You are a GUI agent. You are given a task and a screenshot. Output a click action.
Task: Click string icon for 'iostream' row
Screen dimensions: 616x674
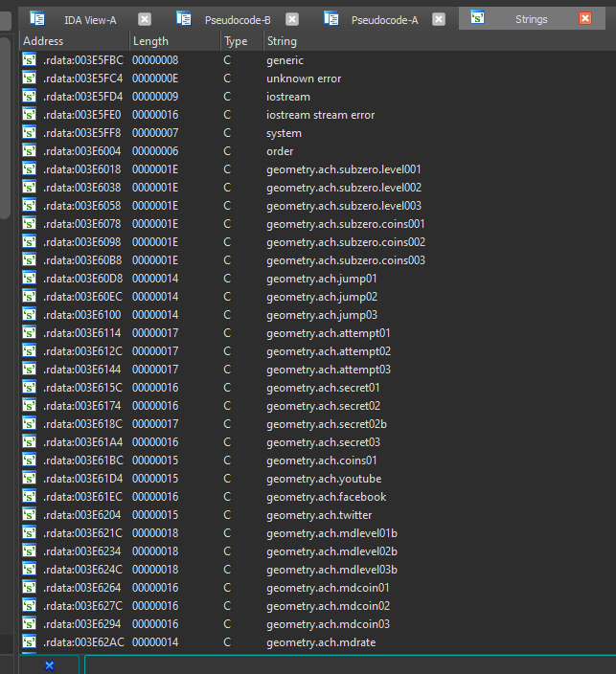tap(30, 96)
